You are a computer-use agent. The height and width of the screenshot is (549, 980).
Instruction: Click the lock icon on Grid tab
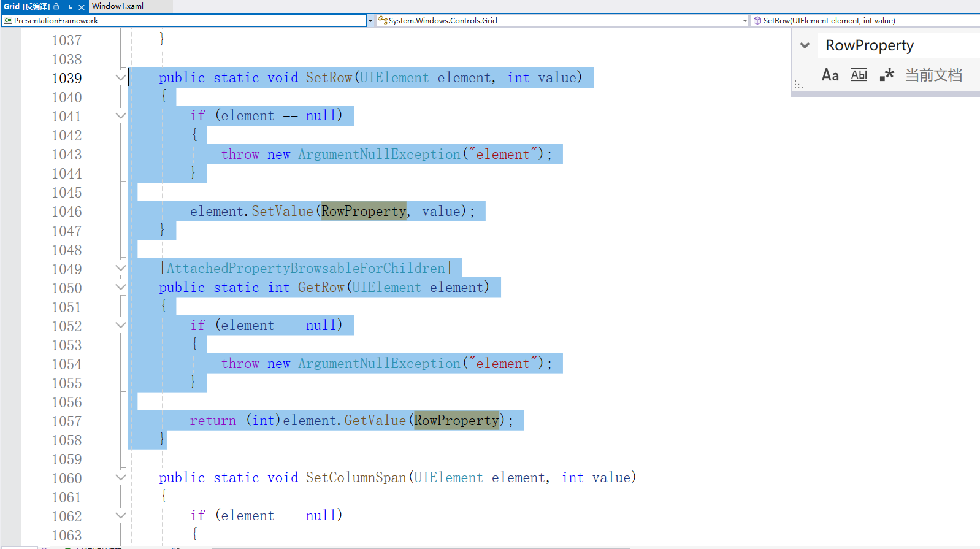56,7
